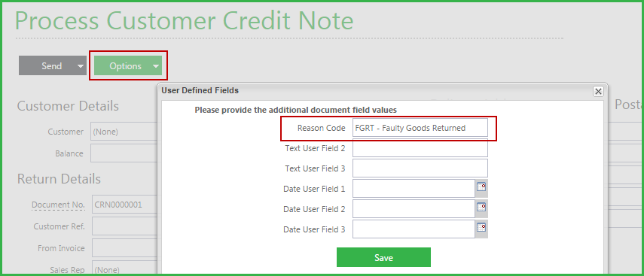Image resolution: width=644 pixels, height=276 pixels.
Task: Open the Customer selection field
Action: (124, 132)
